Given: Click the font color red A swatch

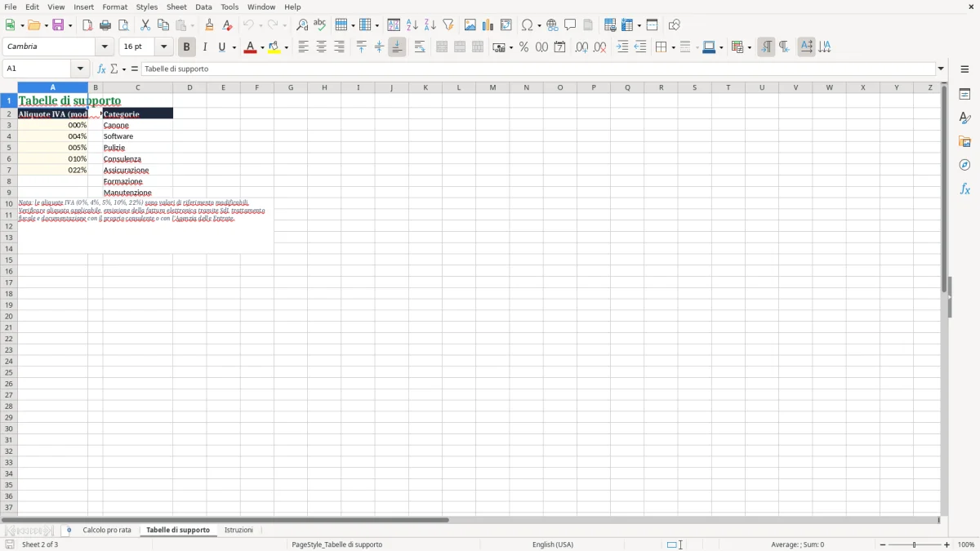Looking at the screenshot, I should click(250, 47).
